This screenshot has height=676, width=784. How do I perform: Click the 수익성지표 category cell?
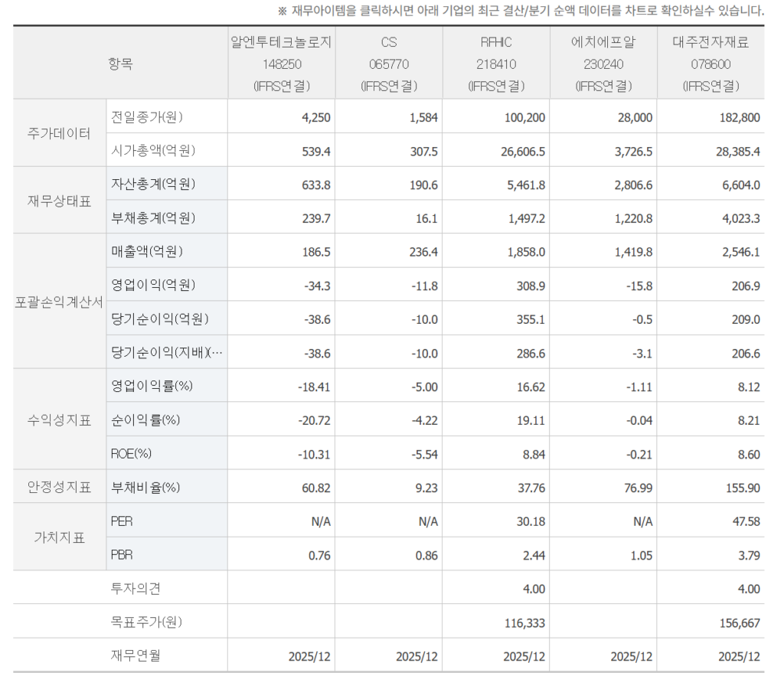point(59,420)
